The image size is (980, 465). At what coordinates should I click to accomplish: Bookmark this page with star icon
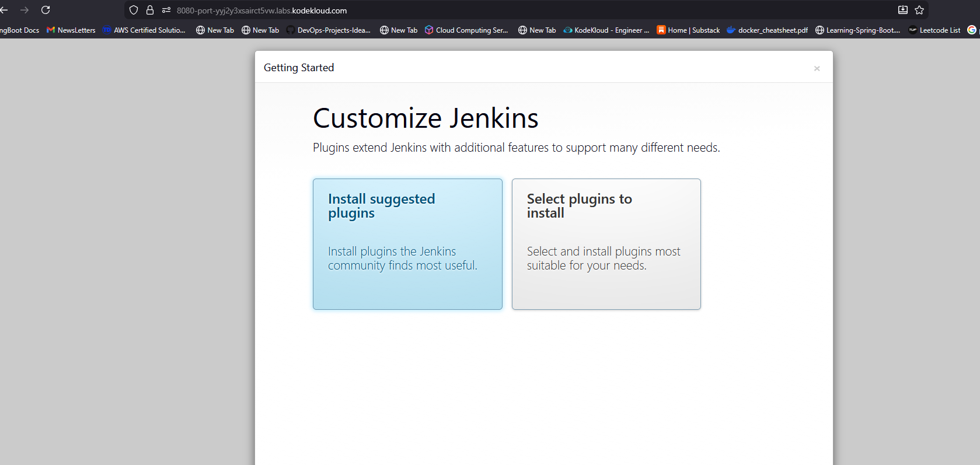click(x=919, y=10)
